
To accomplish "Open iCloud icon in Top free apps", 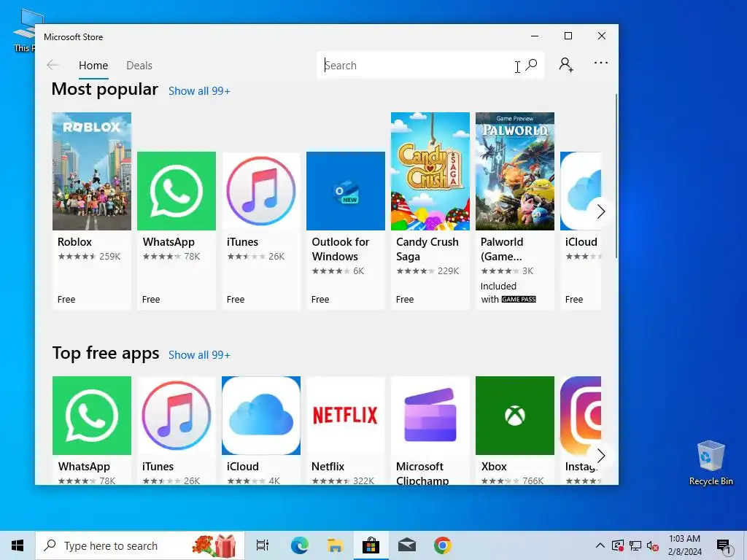I will [x=261, y=416].
